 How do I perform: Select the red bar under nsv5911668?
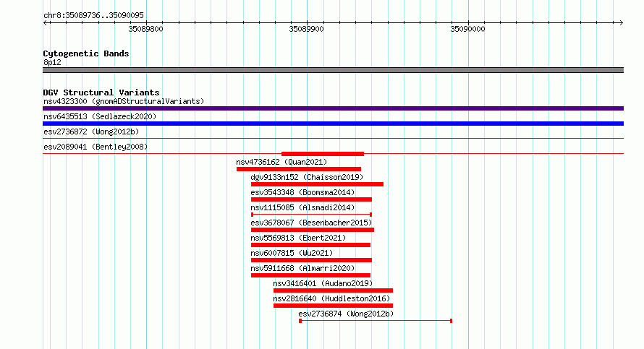[x=310, y=275]
